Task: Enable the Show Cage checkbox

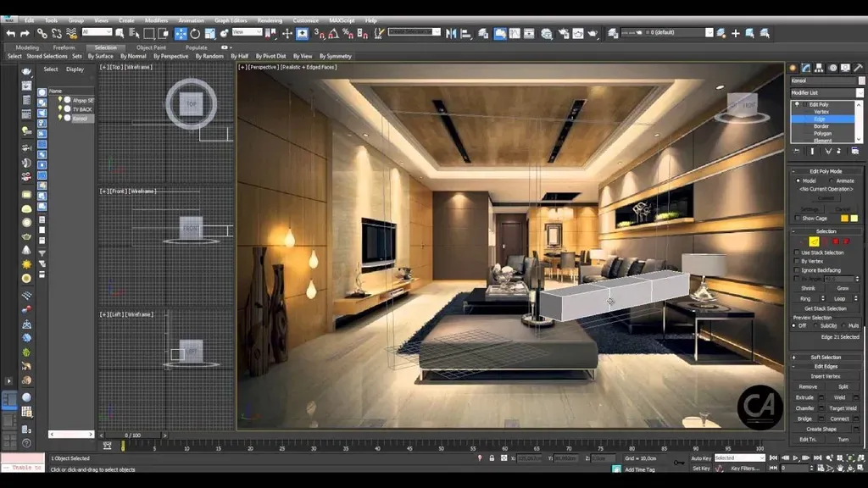Action: click(x=796, y=217)
